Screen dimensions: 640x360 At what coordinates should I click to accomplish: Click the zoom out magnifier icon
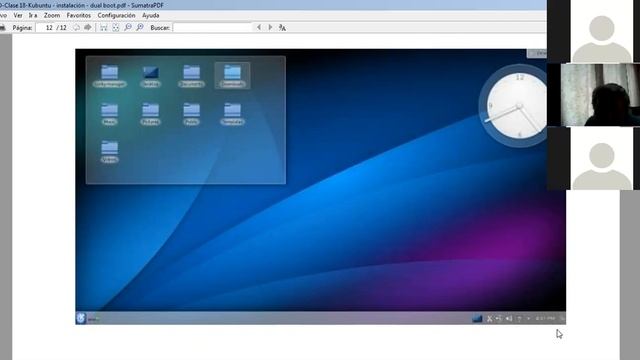coord(128,27)
